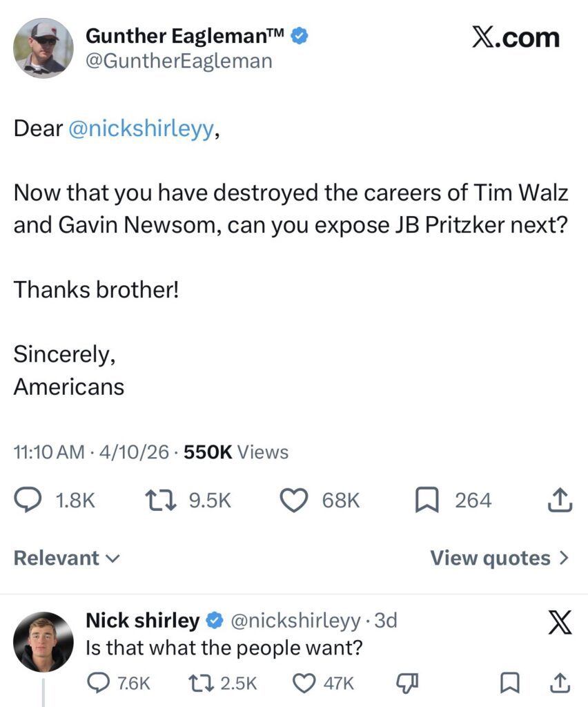Open View quotes link
The width and height of the screenshot is (588, 707).
[500, 558]
